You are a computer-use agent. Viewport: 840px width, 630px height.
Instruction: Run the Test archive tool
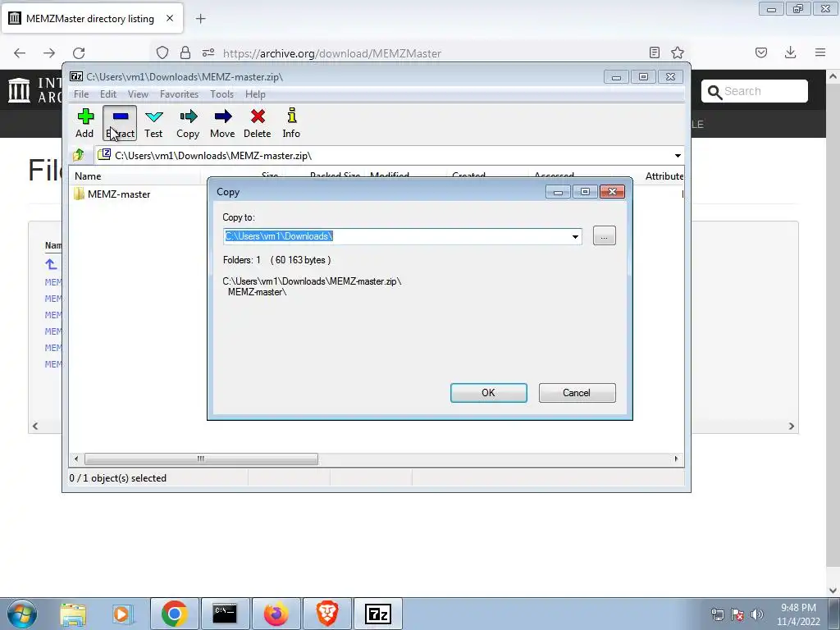pos(153,123)
